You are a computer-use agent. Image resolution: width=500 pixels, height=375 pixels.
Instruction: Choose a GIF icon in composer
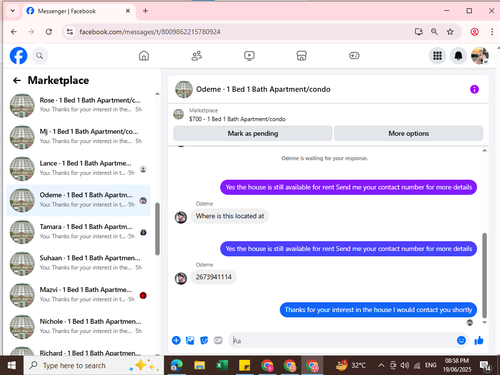pyautogui.click(x=218, y=340)
